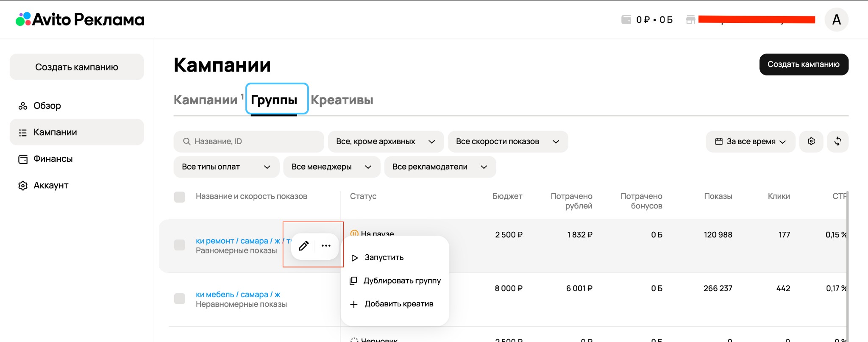
Task: Open the "ки мебель / самара / ж" group link
Action: click(238, 295)
